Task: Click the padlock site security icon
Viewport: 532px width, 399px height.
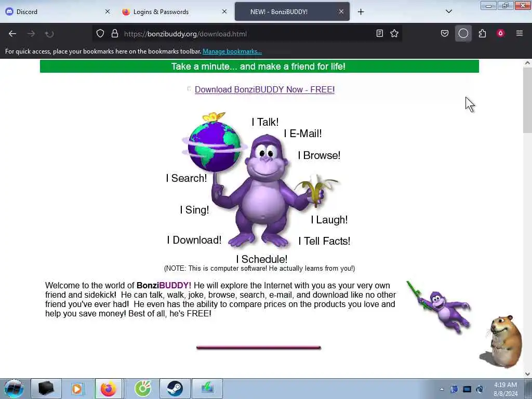Action: click(x=115, y=33)
